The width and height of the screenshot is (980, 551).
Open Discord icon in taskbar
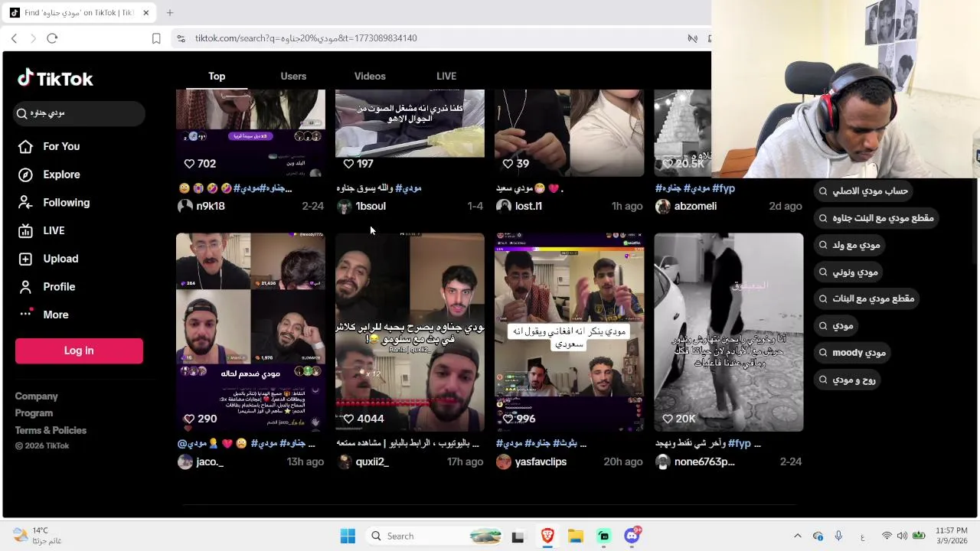click(x=632, y=536)
